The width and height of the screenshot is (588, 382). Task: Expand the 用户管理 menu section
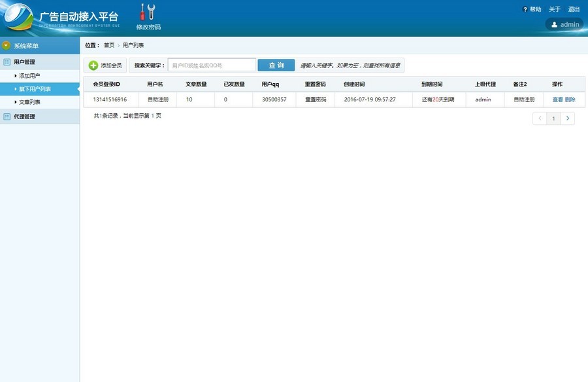coord(40,62)
